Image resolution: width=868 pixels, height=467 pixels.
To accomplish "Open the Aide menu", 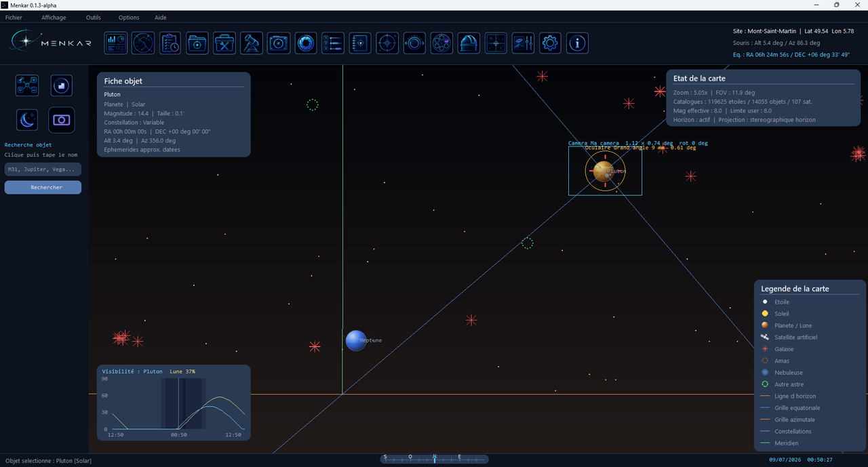I will (x=160, y=18).
